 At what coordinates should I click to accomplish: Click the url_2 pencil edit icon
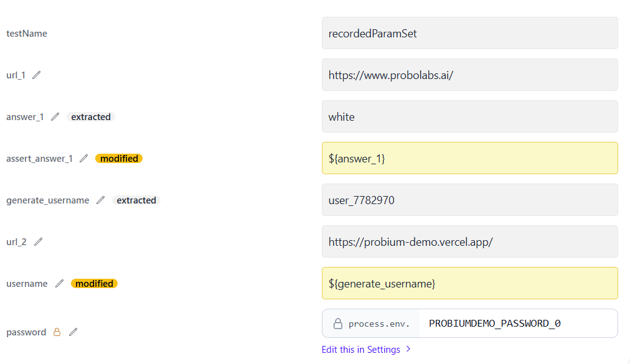pyautogui.click(x=38, y=242)
